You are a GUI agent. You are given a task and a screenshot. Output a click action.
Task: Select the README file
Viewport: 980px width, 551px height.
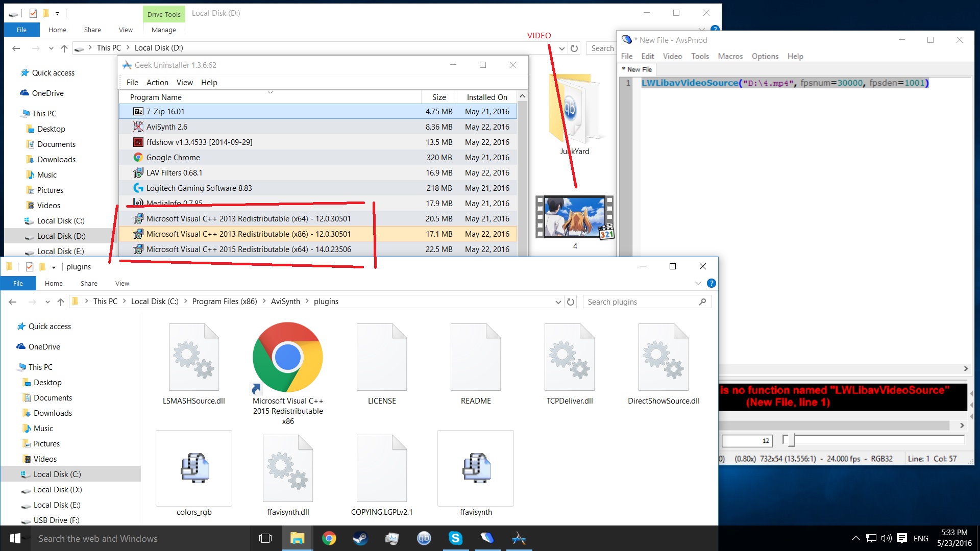(476, 357)
